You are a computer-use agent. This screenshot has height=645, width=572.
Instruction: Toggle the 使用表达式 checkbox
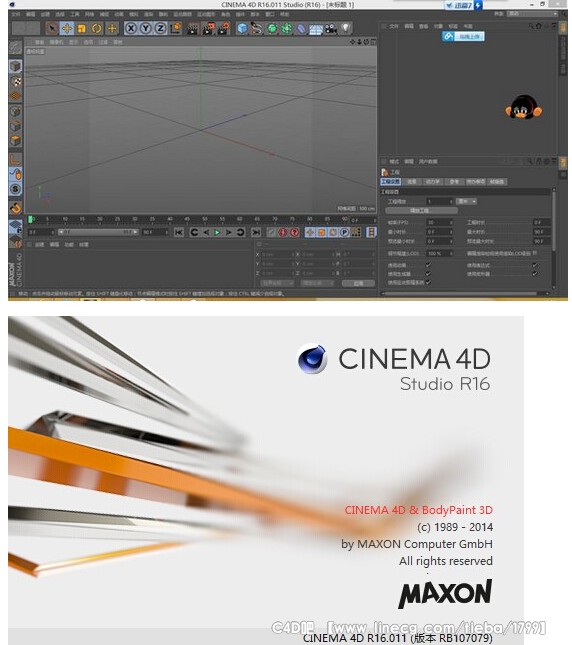pyautogui.click(x=535, y=265)
